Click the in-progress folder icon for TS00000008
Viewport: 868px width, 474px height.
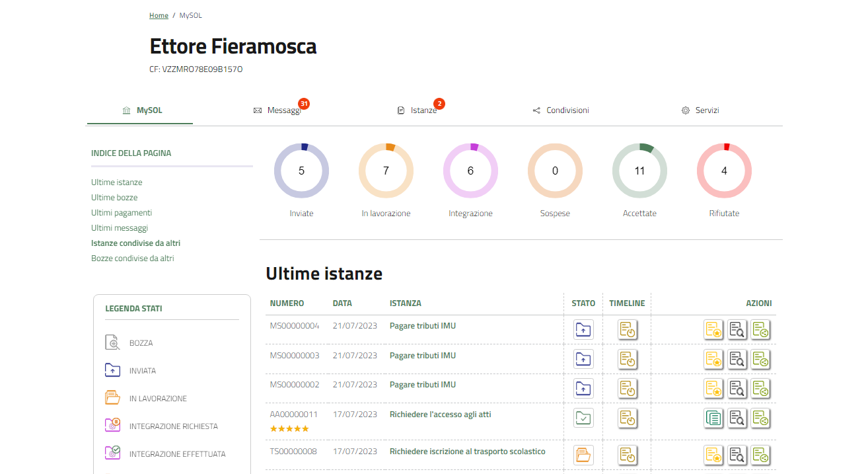583,455
